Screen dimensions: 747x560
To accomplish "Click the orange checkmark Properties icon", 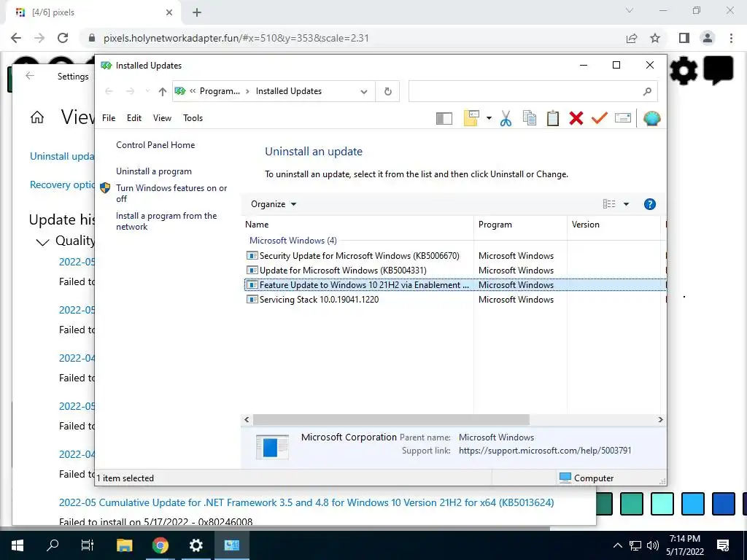I will [x=600, y=117].
